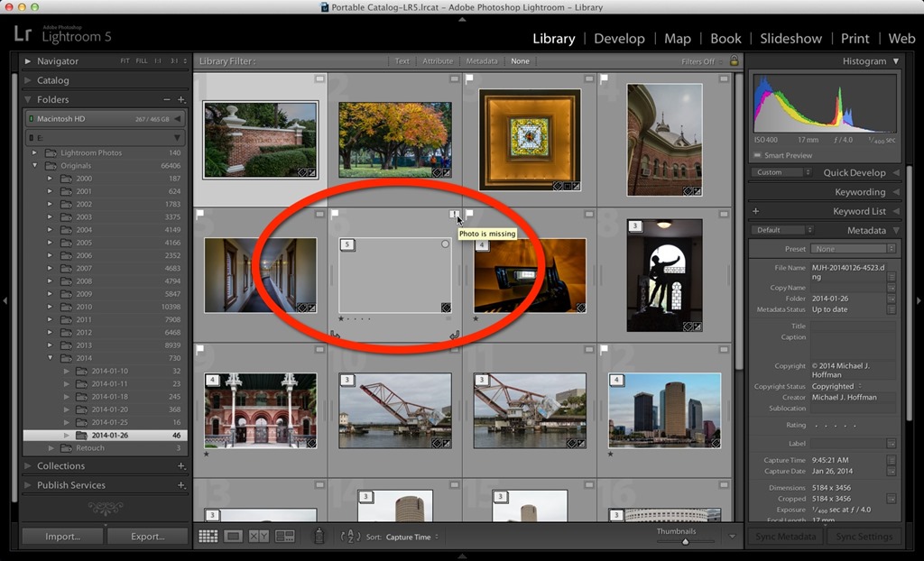Open Compare view (XY) in toolbar
The image size is (924, 561).
click(x=259, y=537)
